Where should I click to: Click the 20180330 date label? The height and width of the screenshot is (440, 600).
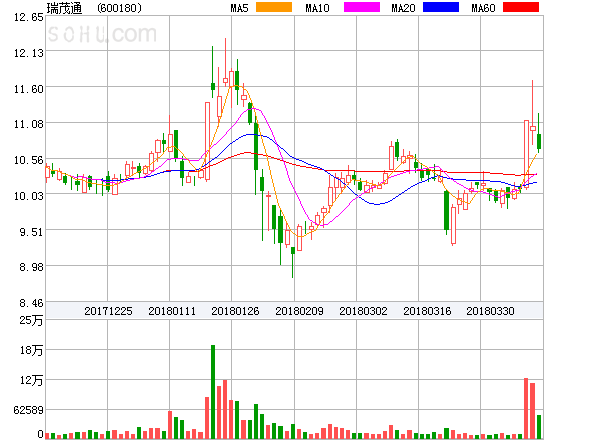click(490, 311)
